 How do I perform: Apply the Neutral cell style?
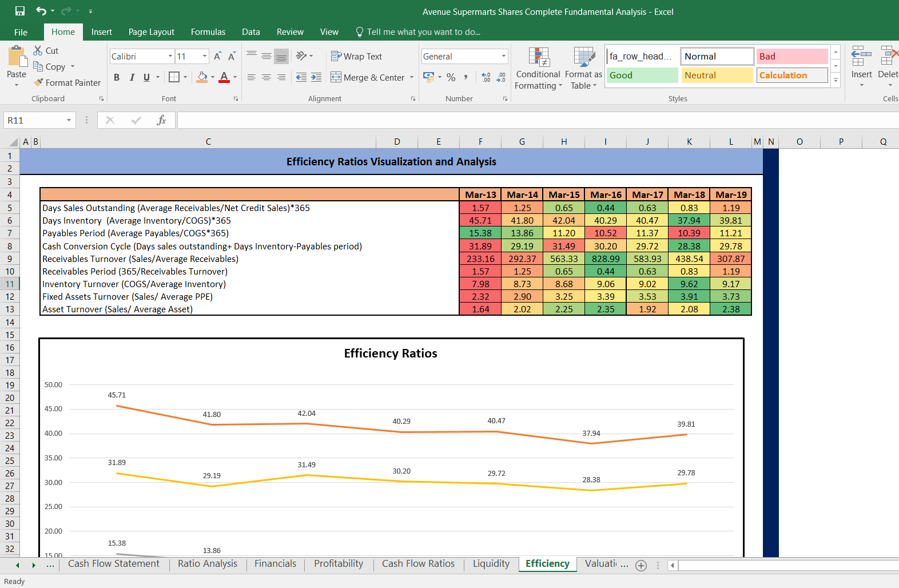(717, 75)
